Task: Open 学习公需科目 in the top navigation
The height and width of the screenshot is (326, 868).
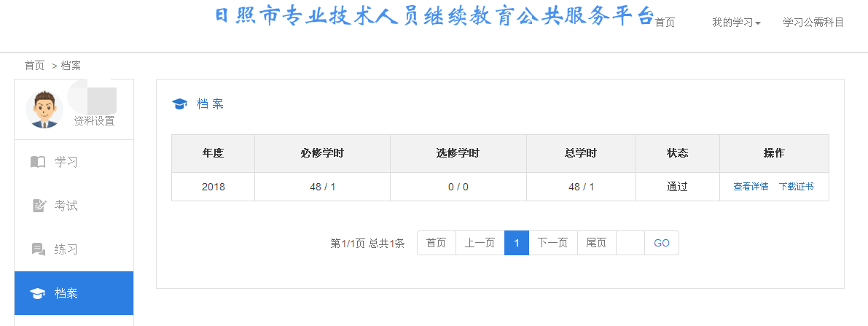Action: [x=813, y=23]
